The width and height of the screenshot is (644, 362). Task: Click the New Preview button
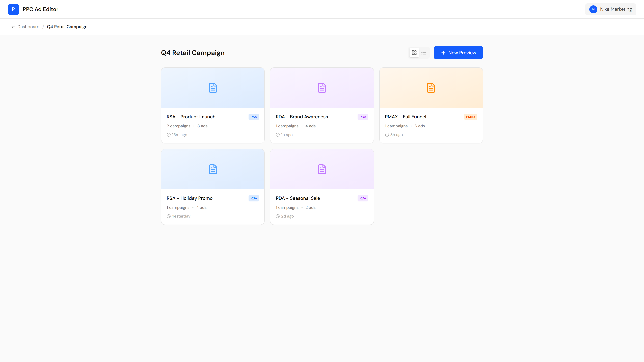click(458, 53)
